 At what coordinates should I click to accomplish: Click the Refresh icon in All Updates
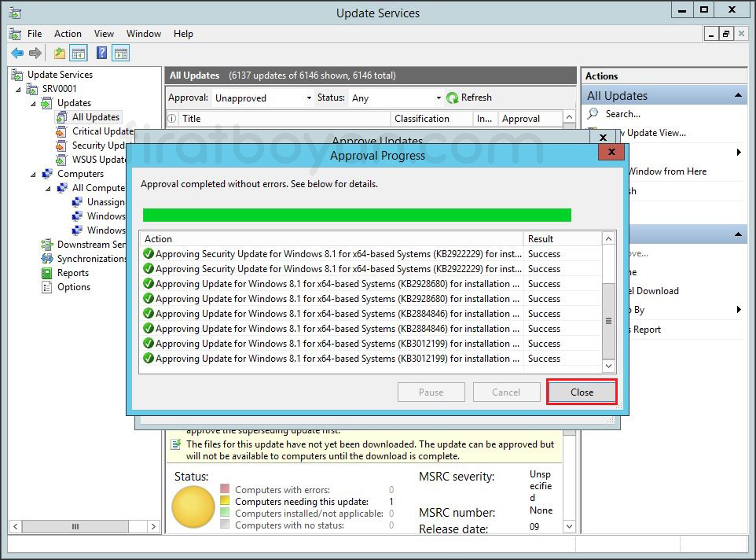click(452, 98)
